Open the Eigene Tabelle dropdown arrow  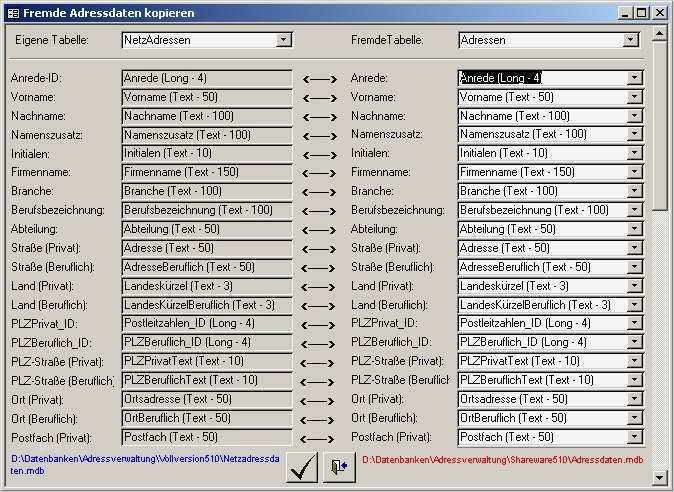[283, 40]
